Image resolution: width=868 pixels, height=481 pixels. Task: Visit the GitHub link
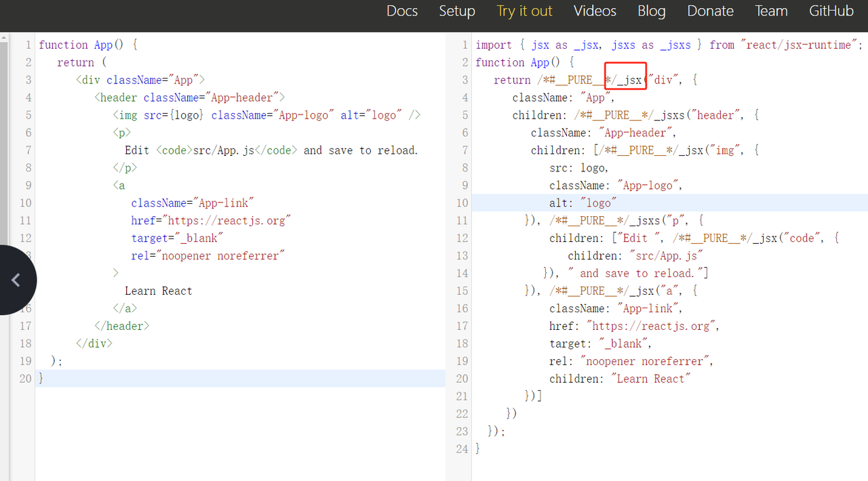[831, 11]
